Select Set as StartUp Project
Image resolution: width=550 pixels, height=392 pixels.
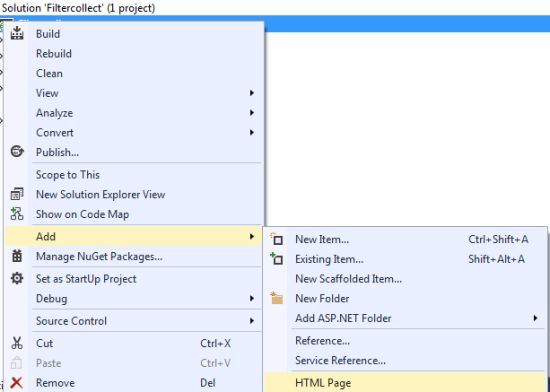134,279
